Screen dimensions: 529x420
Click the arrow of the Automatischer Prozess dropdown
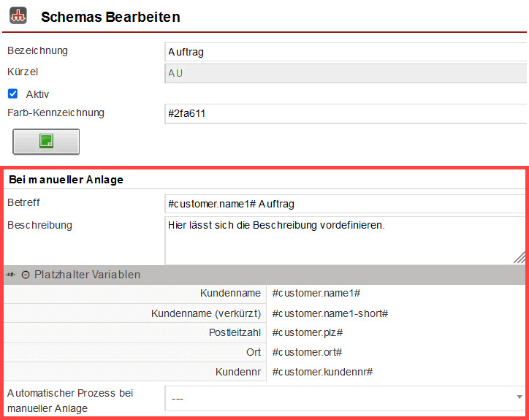click(519, 398)
